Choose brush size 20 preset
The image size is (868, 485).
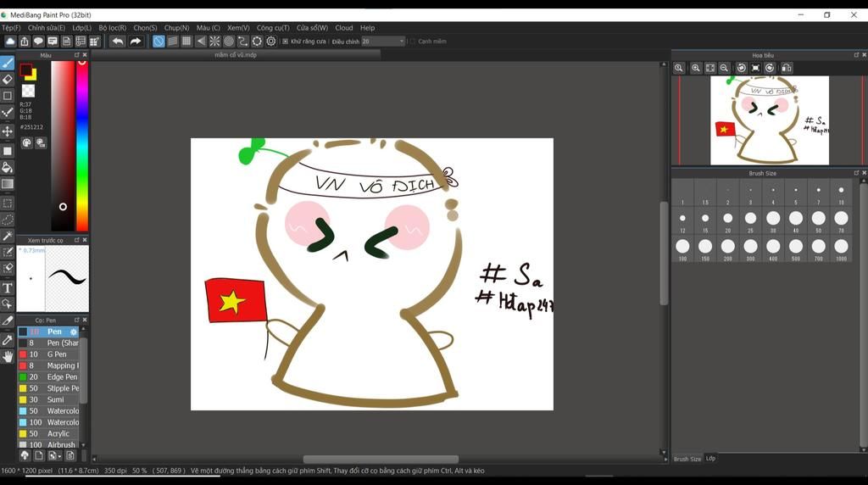(728, 221)
